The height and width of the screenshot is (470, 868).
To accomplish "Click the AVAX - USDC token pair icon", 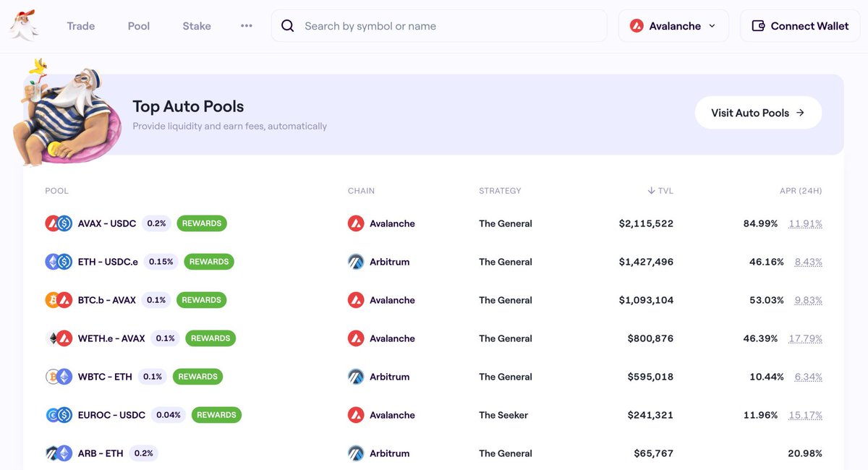I will [x=59, y=223].
